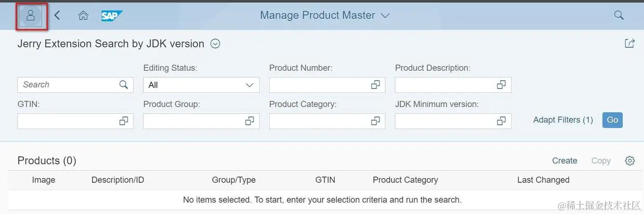Image resolution: width=644 pixels, height=214 pixels.
Task: Go to the home page icon
Action: click(x=83, y=16)
